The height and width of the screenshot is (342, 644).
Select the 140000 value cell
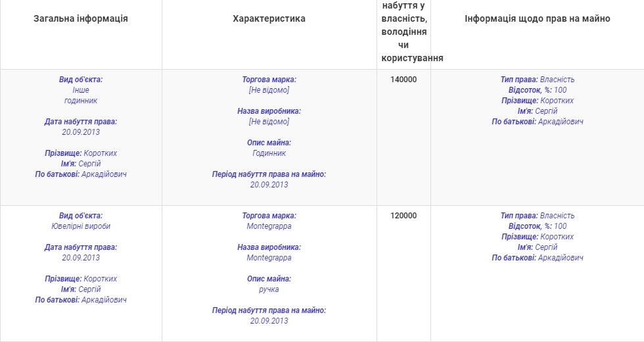tap(403, 80)
